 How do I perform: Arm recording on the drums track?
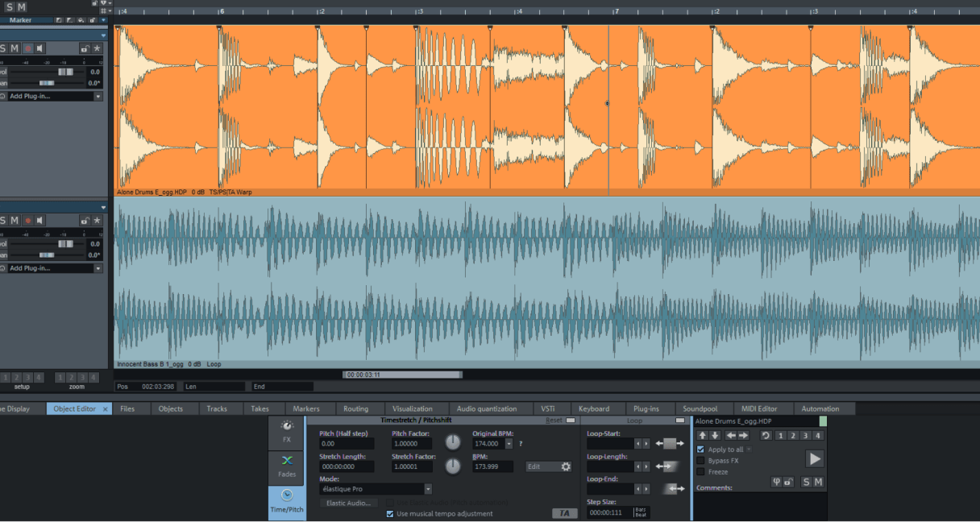tap(27, 48)
